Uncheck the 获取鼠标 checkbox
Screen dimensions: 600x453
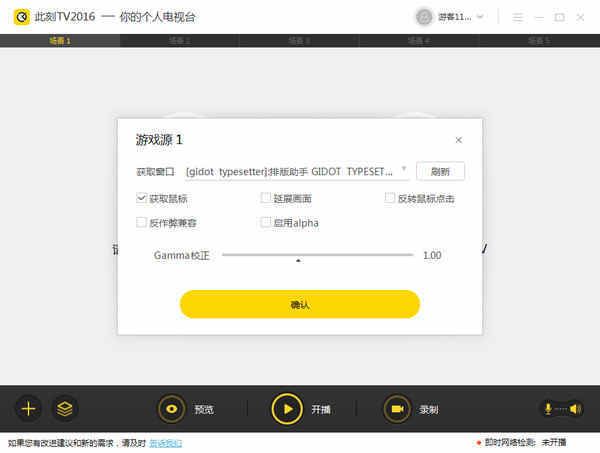pos(141,198)
